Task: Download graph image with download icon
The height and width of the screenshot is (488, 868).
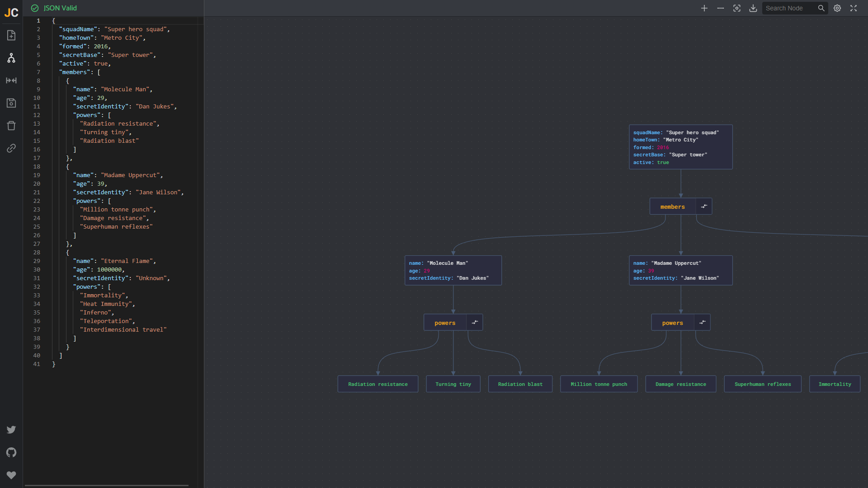Action: 753,8
